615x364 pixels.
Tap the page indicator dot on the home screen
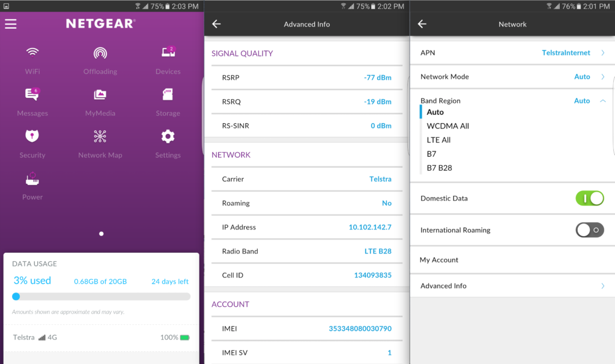(x=101, y=234)
